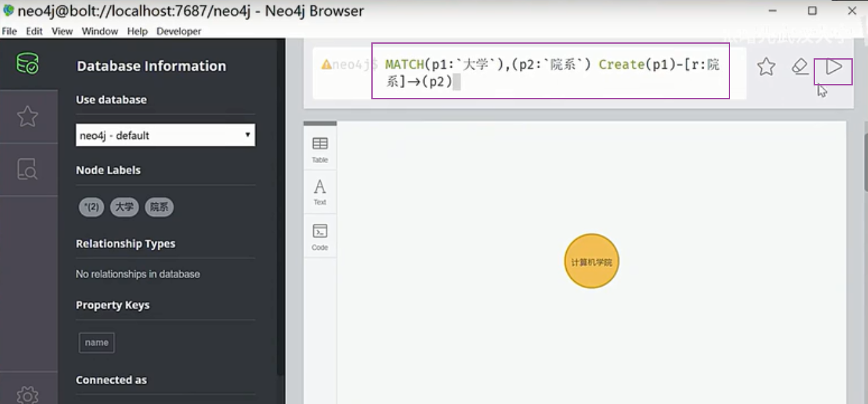This screenshot has height=404, width=868.
Task: Run the Cypher query with the play icon
Action: (834, 67)
